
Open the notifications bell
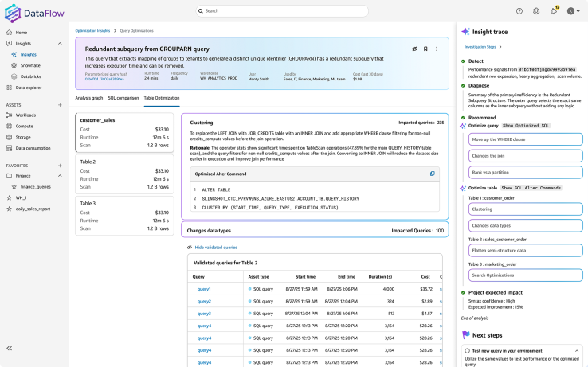[554, 11]
